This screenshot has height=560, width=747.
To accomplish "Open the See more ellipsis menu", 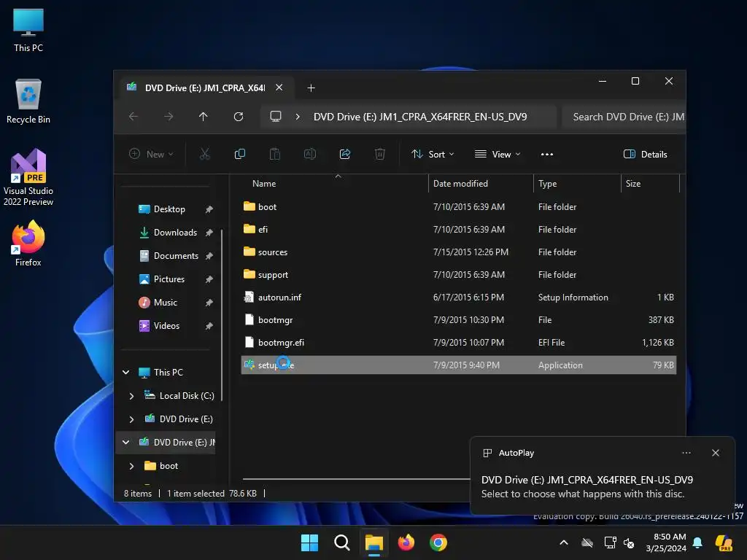I will (x=547, y=154).
